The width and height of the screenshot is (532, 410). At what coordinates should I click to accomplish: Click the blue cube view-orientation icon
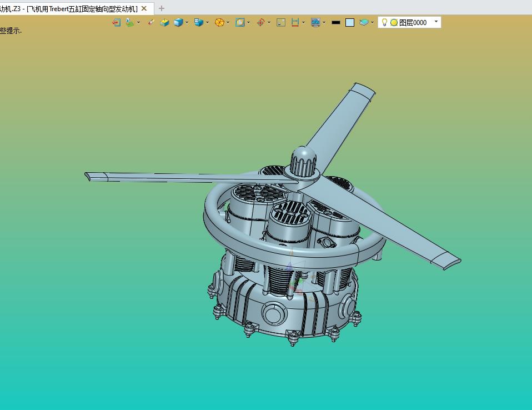(198, 22)
